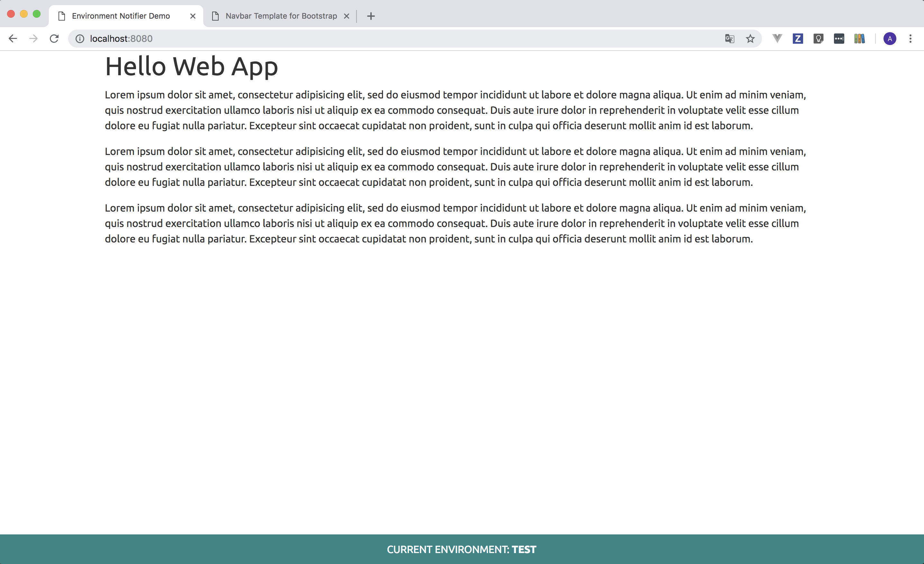
Task: Click the colored binders extension icon
Action: [859, 39]
